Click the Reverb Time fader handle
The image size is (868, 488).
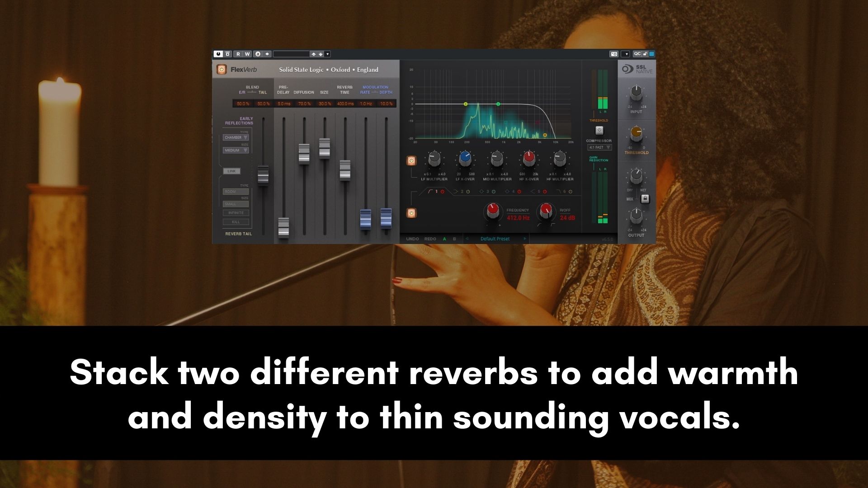pyautogui.click(x=345, y=169)
